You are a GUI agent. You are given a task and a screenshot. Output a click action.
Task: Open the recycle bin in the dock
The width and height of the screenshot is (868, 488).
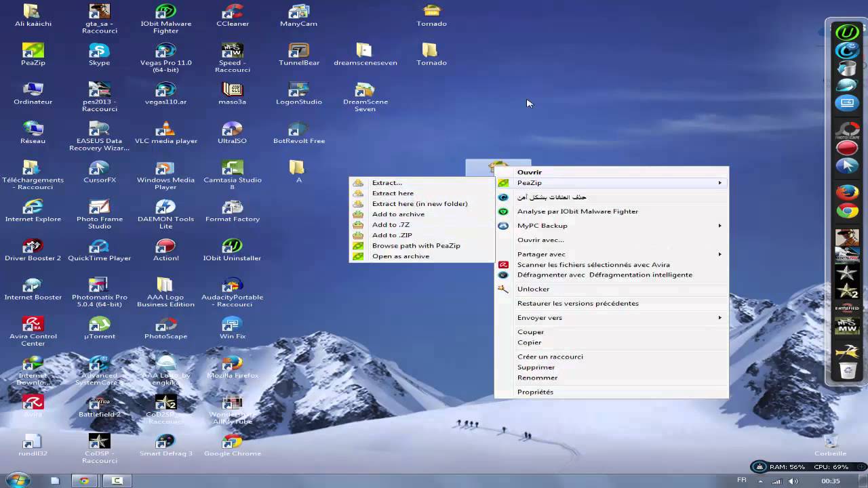click(847, 370)
